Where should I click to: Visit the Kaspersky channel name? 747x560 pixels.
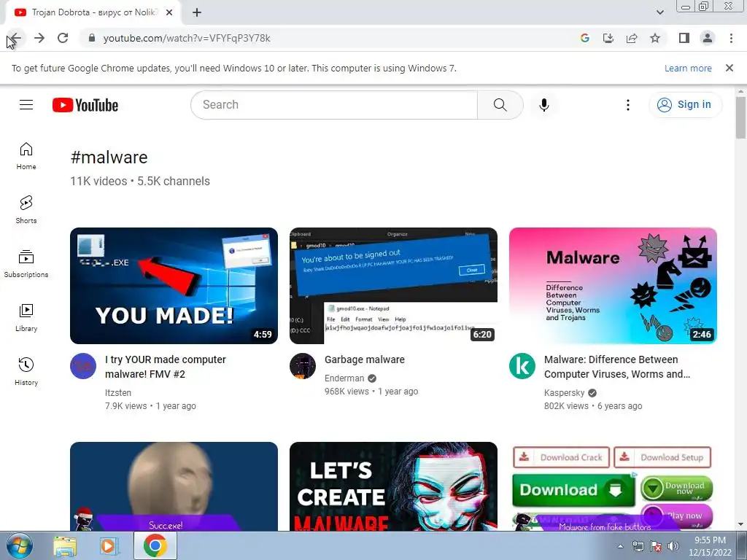564,393
